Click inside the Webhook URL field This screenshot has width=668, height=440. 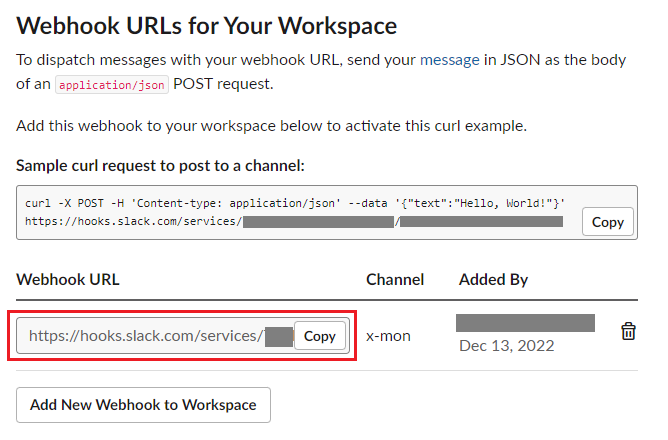coord(145,336)
